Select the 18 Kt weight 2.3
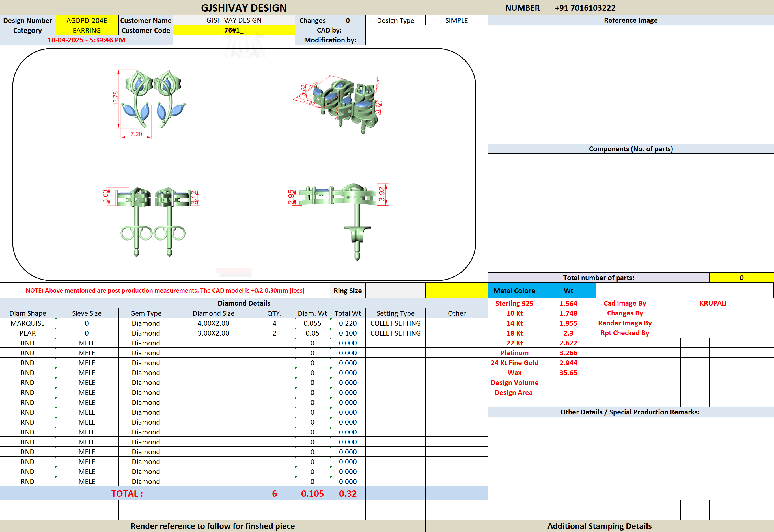The width and height of the screenshot is (774, 532). (x=568, y=333)
